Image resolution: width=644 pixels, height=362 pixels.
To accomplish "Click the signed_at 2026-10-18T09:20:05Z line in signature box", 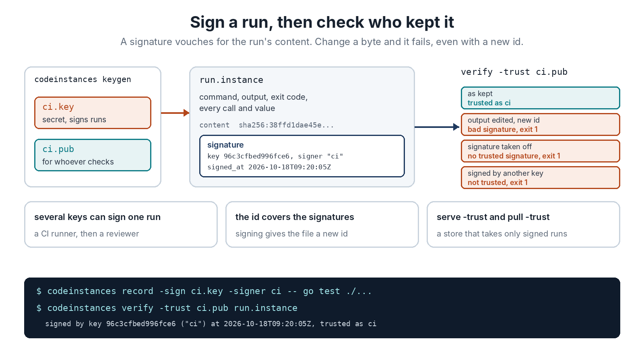I will [269, 167].
